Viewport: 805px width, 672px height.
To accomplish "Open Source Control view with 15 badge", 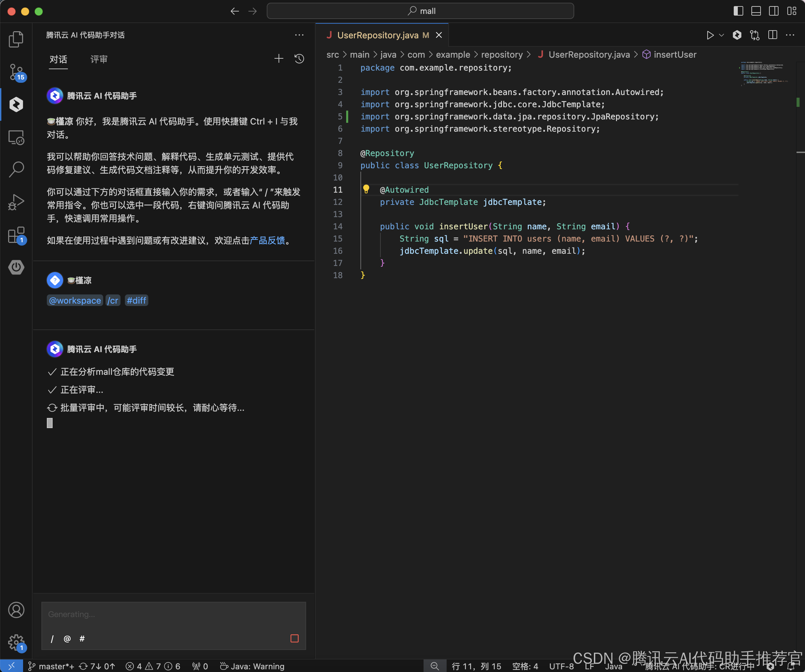I will pos(16,72).
